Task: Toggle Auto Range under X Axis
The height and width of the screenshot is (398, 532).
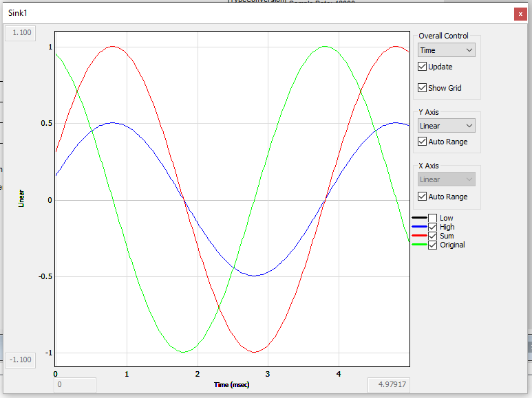Action: click(x=423, y=197)
